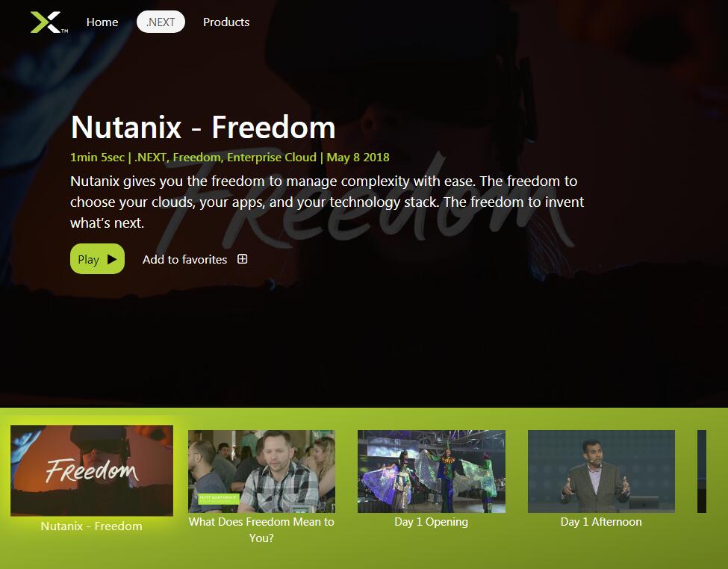Click the plus icon beside Add to favorites
728x569 pixels.
pyautogui.click(x=243, y=259)
